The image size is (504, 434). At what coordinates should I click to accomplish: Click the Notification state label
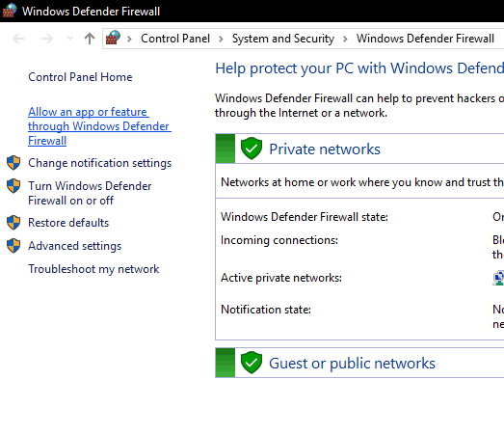tap(266, 310)
